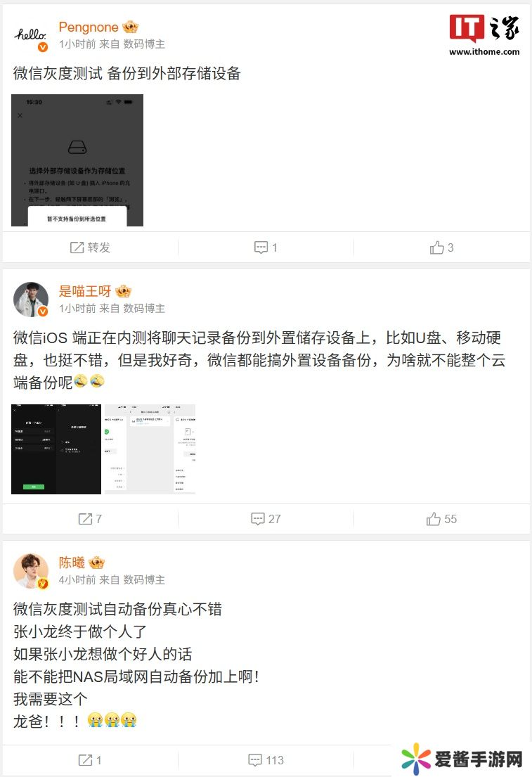The width and height of the screenshot is (532, 777).
Task: Open the 27 comments on 是喵王呀's post
Action: [266, 519]
